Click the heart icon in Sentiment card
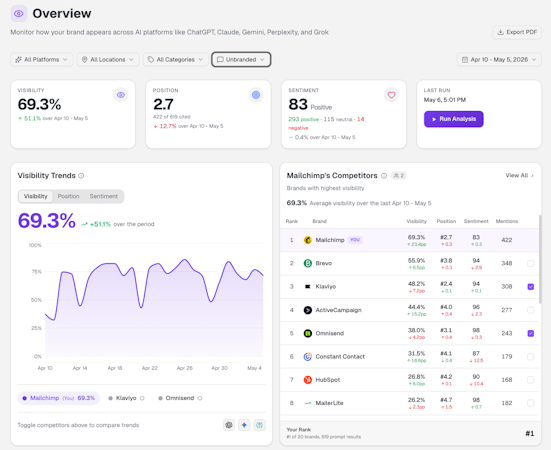 point(391,95)
